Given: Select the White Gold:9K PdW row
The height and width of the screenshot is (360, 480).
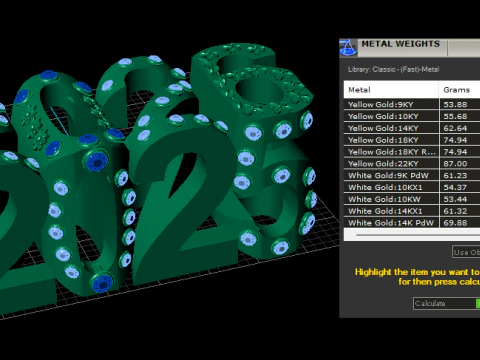Looking at the screenshot, I should click(412, 175).
